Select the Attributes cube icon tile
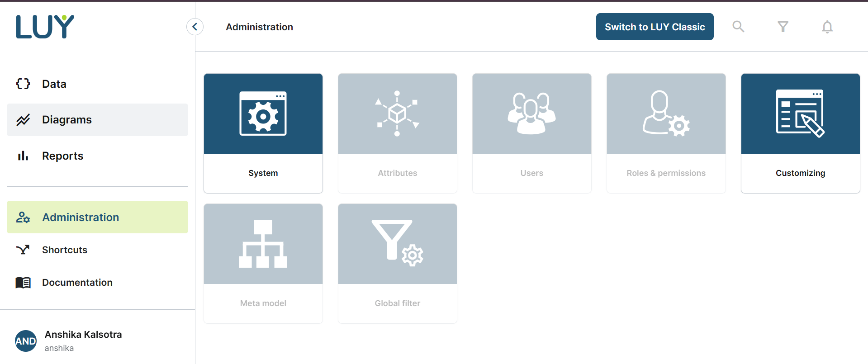Viewport: 868px width, 364px height. point(397,114)
